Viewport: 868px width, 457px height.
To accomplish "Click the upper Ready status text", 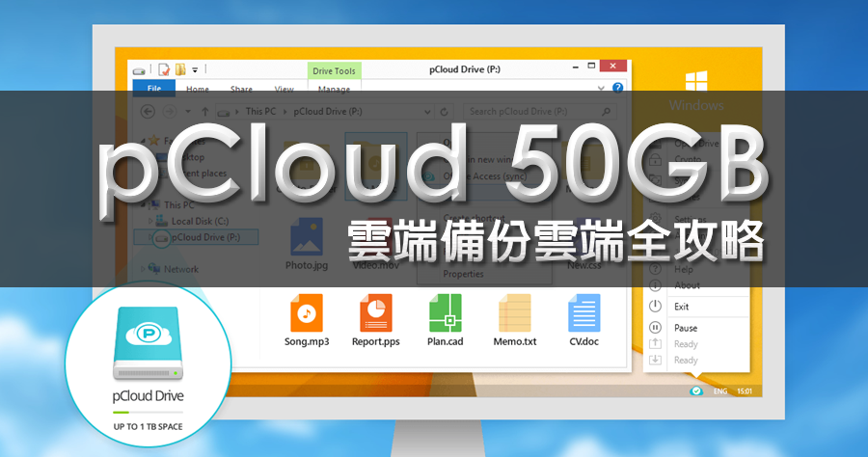I will point(686,344).
